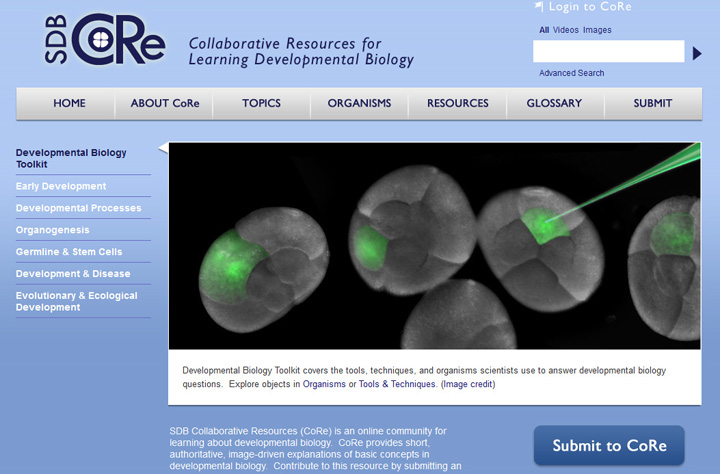Select Early Development in the sidebar

61,186
